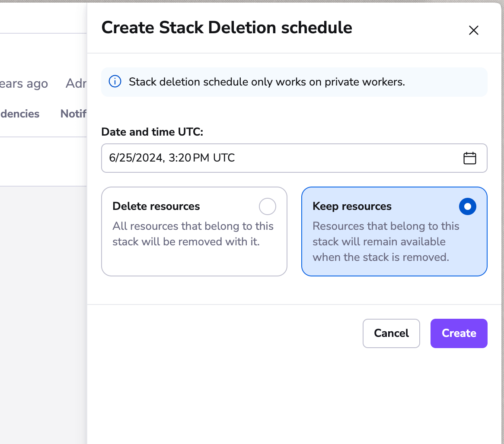
Task: Click the blue info icon in the banner
Action: (115, 81)
